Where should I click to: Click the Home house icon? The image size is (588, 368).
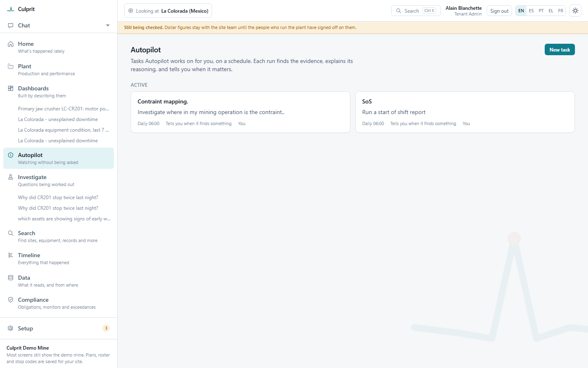pos(11,44)
